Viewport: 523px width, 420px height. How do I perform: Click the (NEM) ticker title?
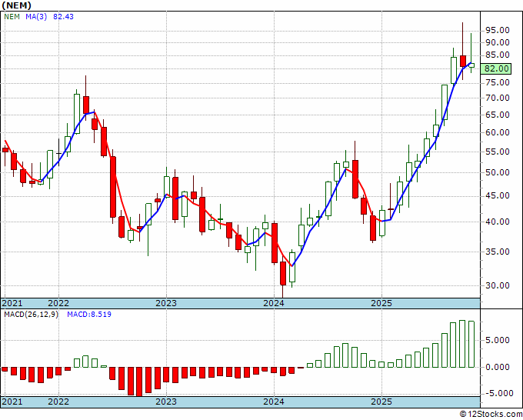(x=17, y=5)
